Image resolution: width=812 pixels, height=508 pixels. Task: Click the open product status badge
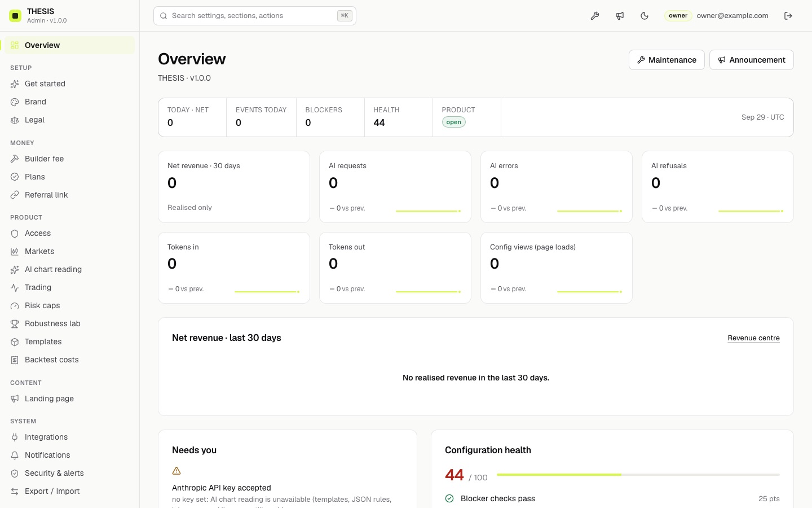click(454, 122)
